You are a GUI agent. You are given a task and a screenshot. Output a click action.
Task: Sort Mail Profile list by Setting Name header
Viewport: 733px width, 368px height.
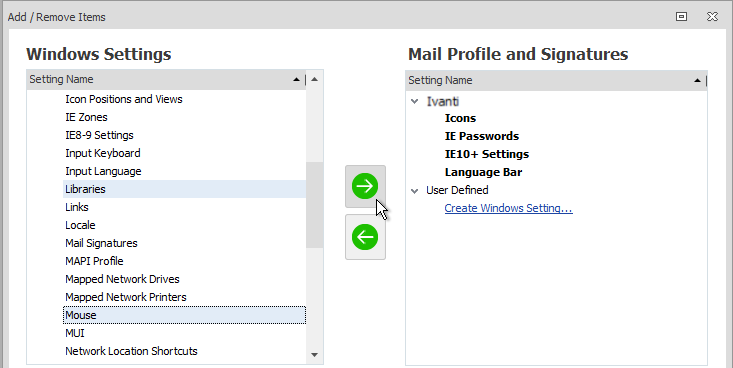[556, 80]
